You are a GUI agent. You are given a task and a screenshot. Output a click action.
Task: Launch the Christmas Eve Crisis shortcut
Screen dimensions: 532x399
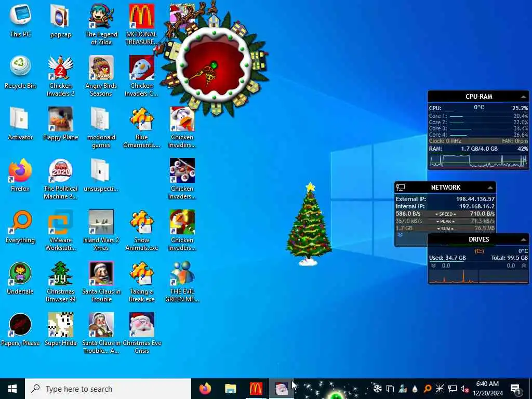[141, 333]
